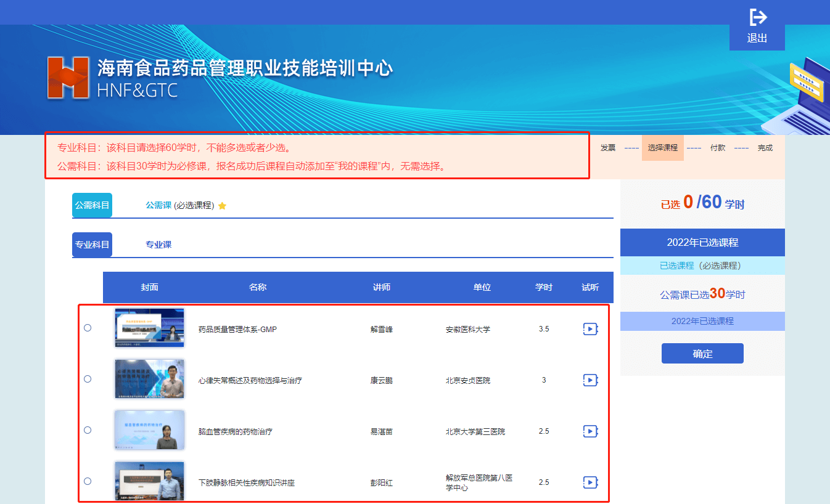Open the 公需课 required course link

coord(158,205)
